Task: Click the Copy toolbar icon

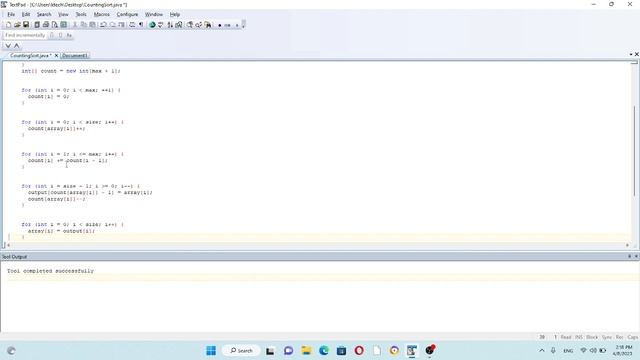Action: click(x=84, y=25)
